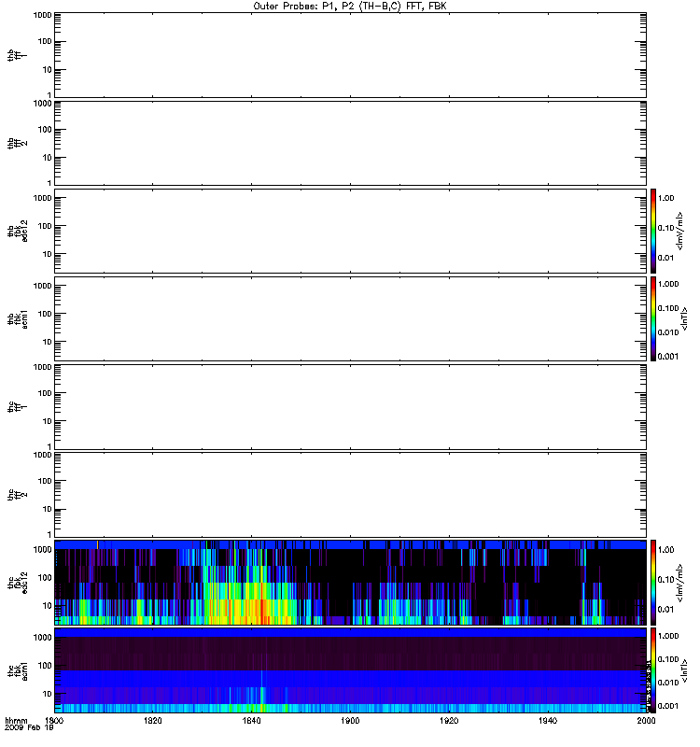Click the "thc fbk scm1" panel axis label

tap(18, 670)
